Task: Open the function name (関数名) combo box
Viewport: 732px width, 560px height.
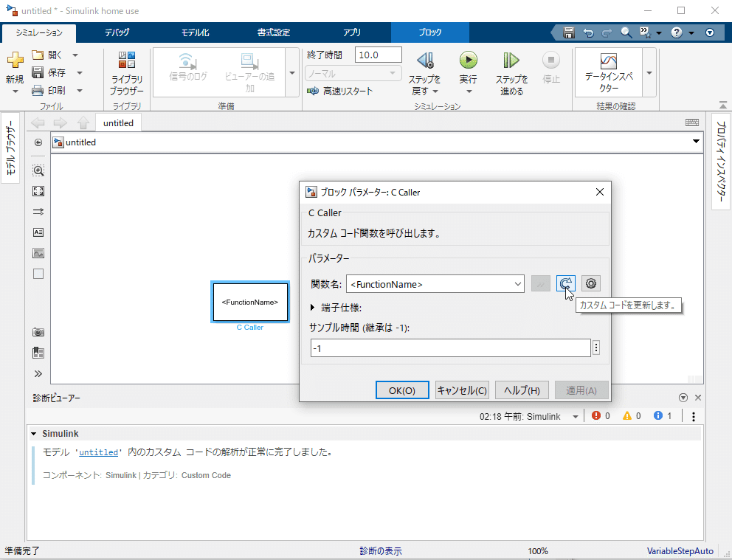Action: point(435,284)
